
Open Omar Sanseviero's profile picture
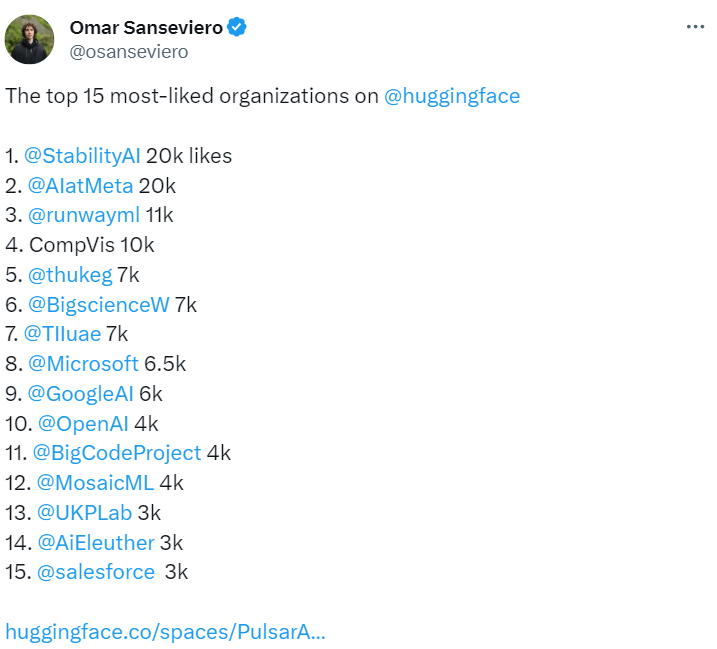(29, 39)
